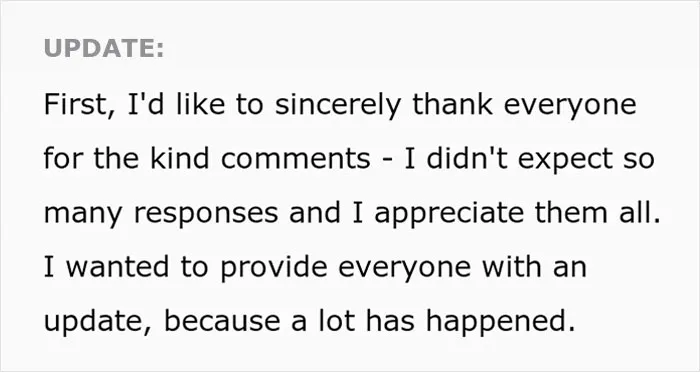Click the word 'kind' in second line
This screenshot has width=700, height=372.
(x=179, y=159)
